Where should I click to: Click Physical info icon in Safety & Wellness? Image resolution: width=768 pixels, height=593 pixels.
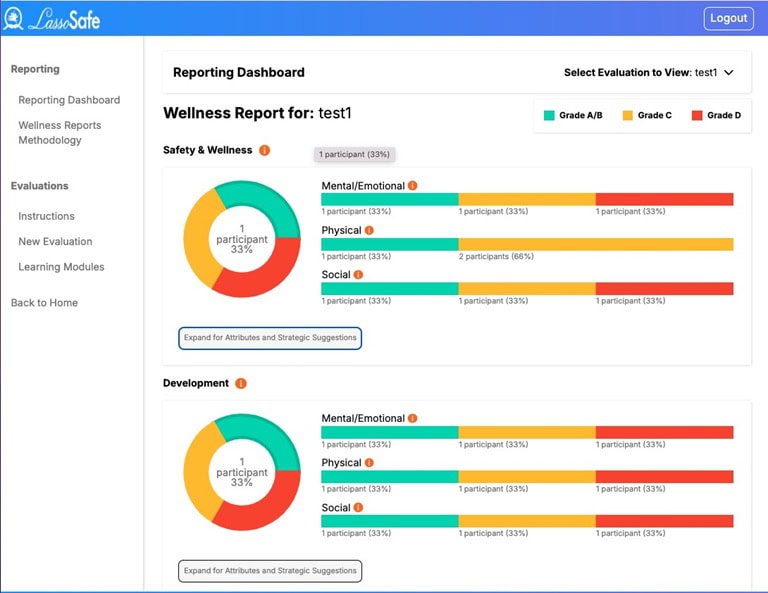[x=369, y=230]
